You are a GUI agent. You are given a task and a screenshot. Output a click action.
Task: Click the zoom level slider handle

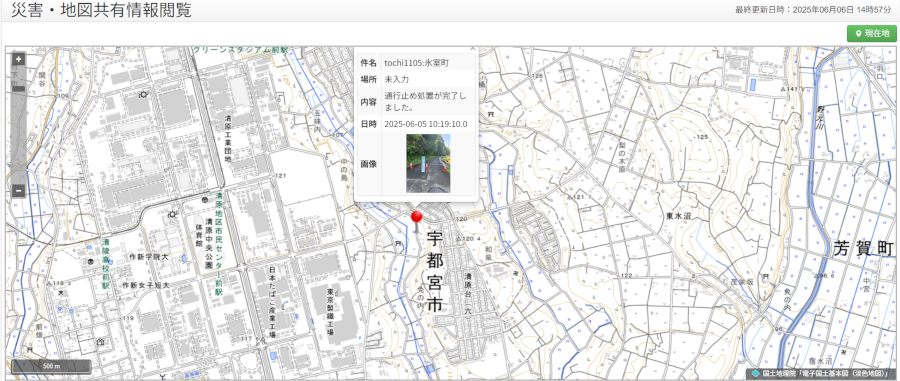(x=18, y=88)
